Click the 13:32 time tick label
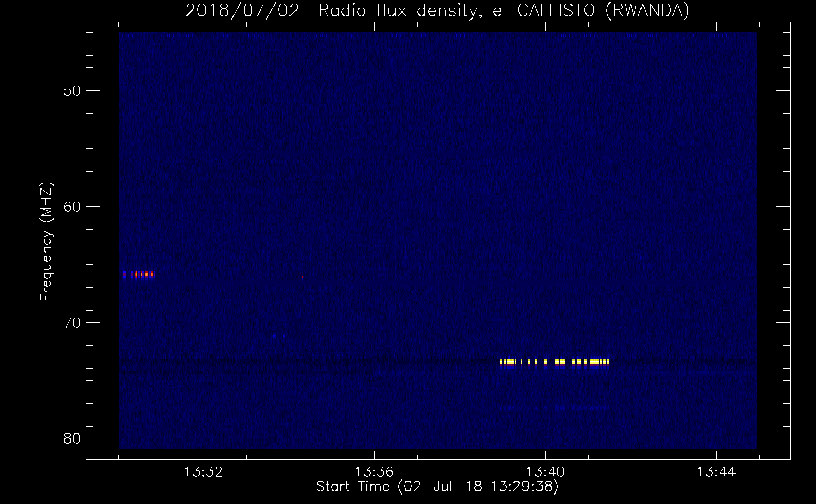The height and width of the screenshot is (504, 816). pos(204,472)
